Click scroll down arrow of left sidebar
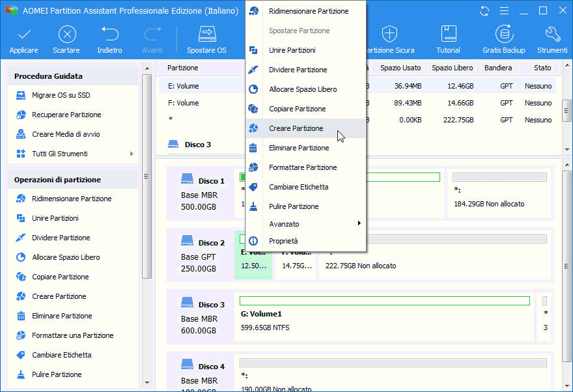This screenshot has width=573, height=392. tap(147, 382)
